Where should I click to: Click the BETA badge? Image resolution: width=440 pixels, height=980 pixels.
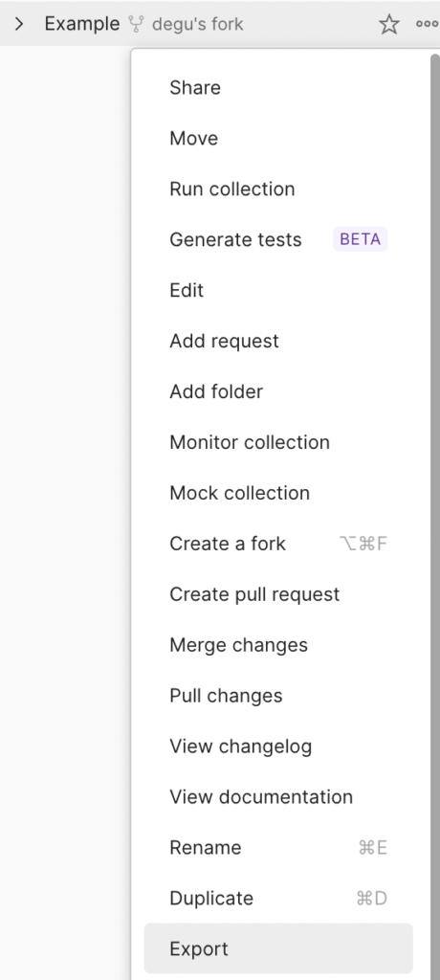click(x=360, y=239)
